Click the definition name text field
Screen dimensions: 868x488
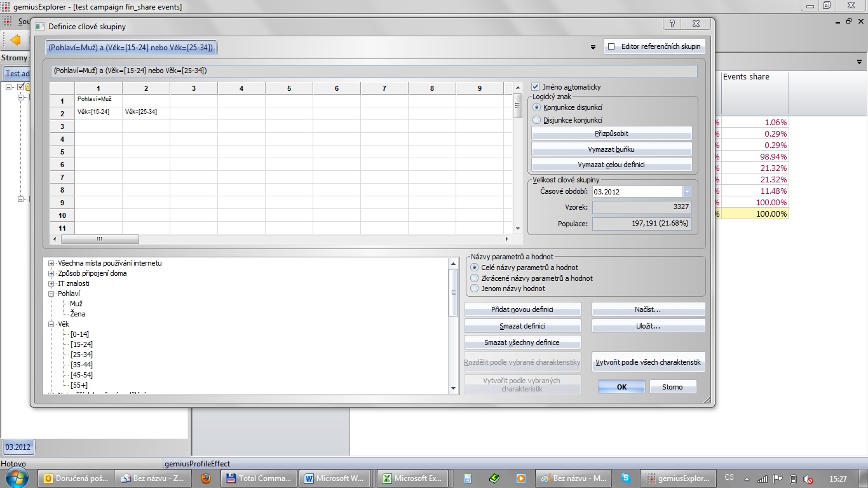pos(374,71)
